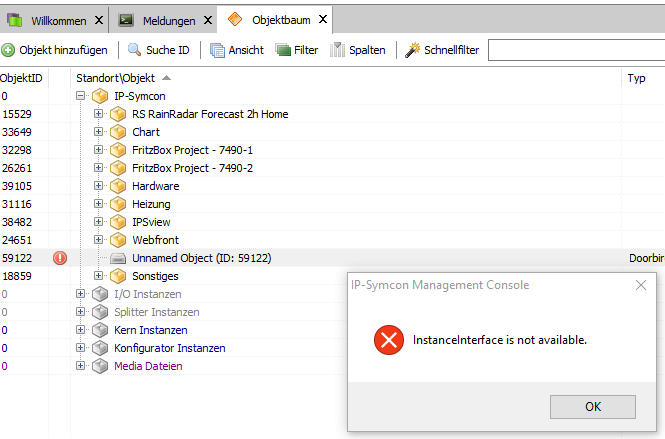Screen dimensions: 665x439
Task: Collapse the IP-Symcon root node
Action: 80,96
